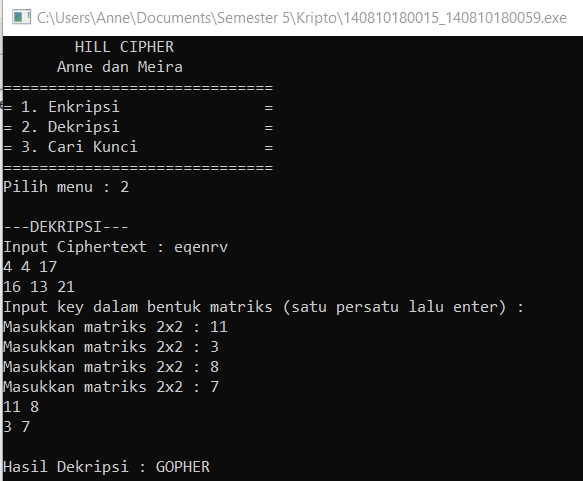
Task: Click the HILL CIPHER heading text
Action: [x=124, y=47]
